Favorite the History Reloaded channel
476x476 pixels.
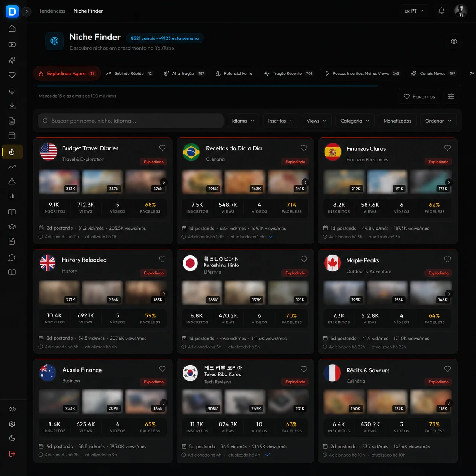162,259
